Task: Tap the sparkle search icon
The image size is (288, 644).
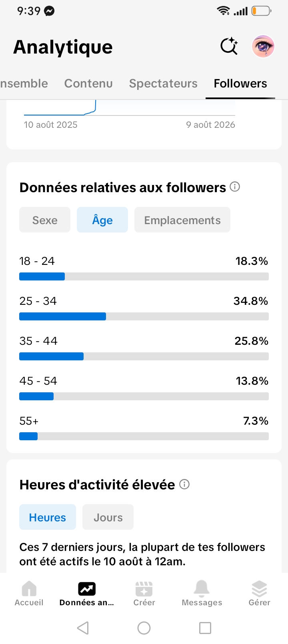Action: (229, 46)
